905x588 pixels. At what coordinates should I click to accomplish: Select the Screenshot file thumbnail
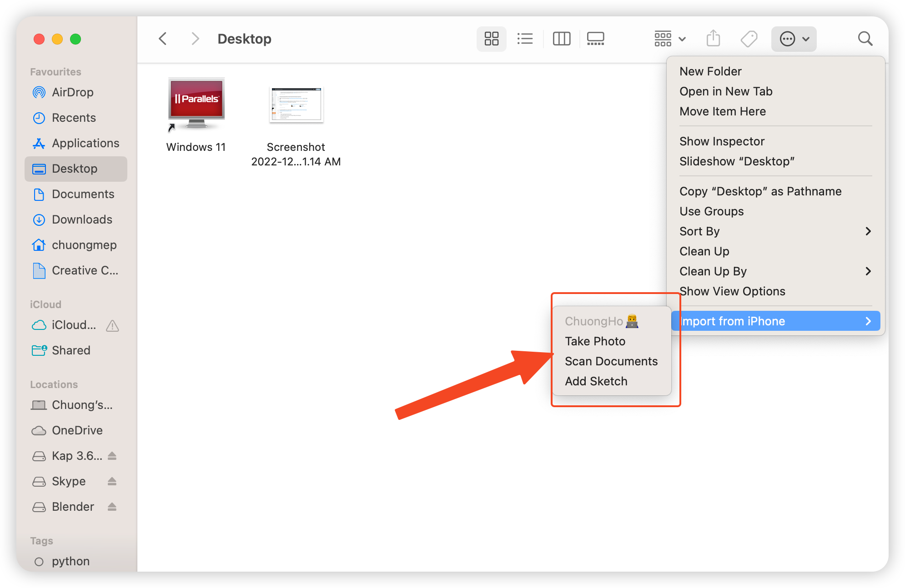pos(296,105)
